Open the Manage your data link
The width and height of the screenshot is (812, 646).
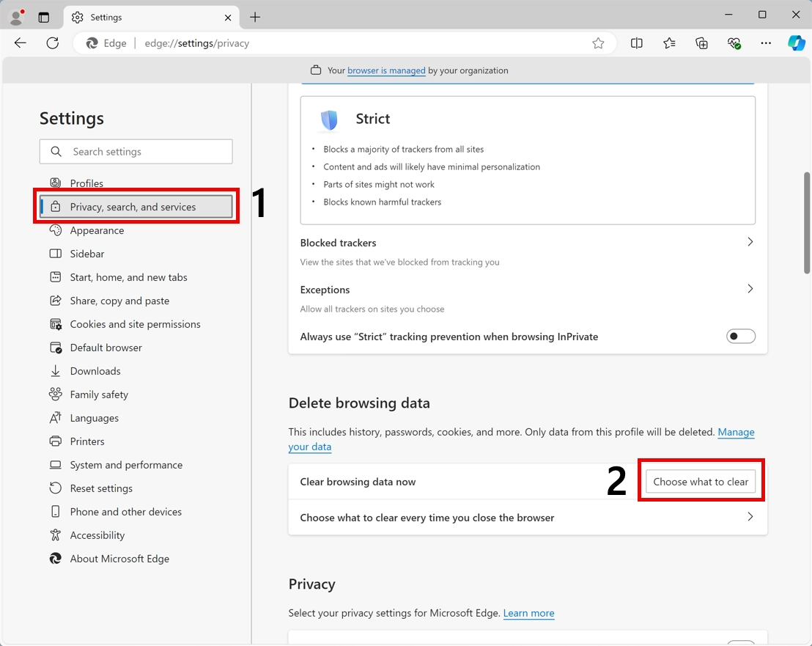click(736, 432)
